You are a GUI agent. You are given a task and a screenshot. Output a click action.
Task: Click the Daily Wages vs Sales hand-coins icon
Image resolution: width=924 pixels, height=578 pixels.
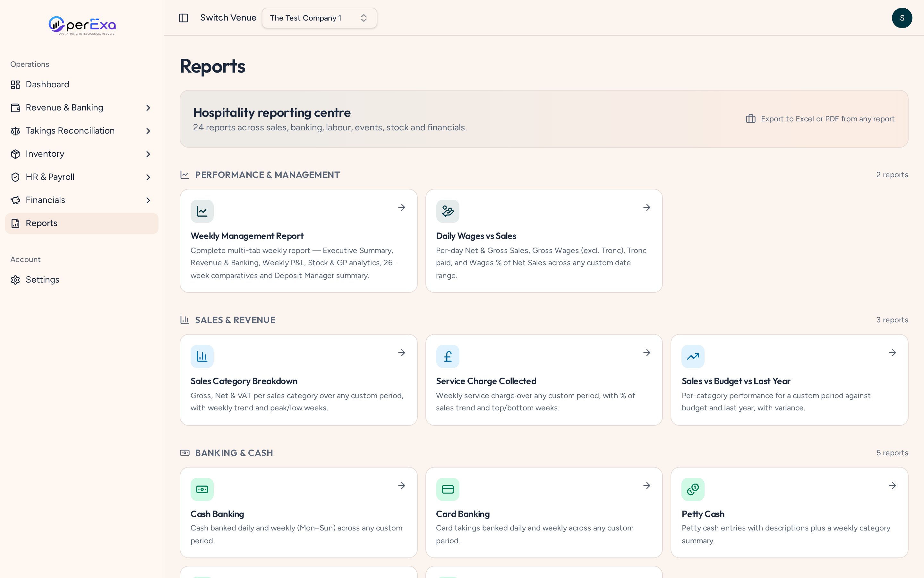pos(448,211)
